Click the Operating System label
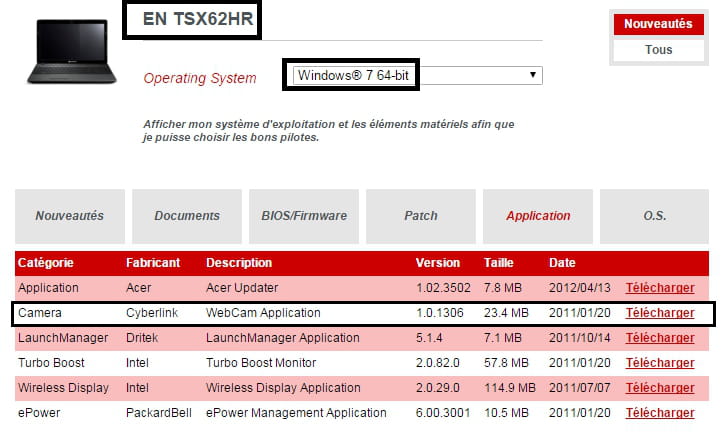Image resolution: width=723 pixels, height=434 pixels. click(x=200, y=78)
